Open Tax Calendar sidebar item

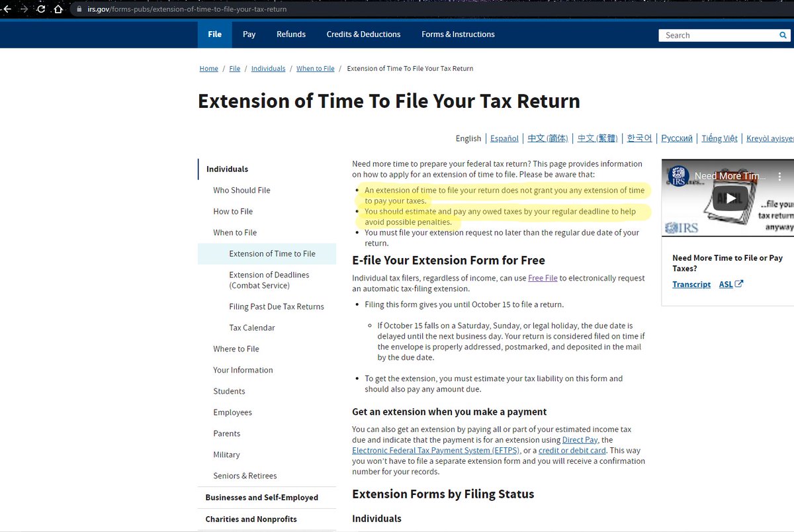[x=252, y=328]
